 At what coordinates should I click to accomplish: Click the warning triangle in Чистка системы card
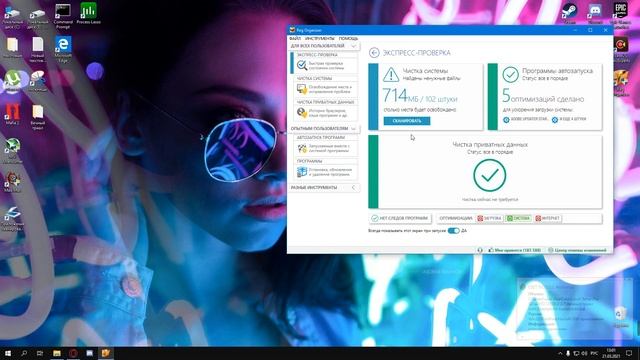(391, 75)
